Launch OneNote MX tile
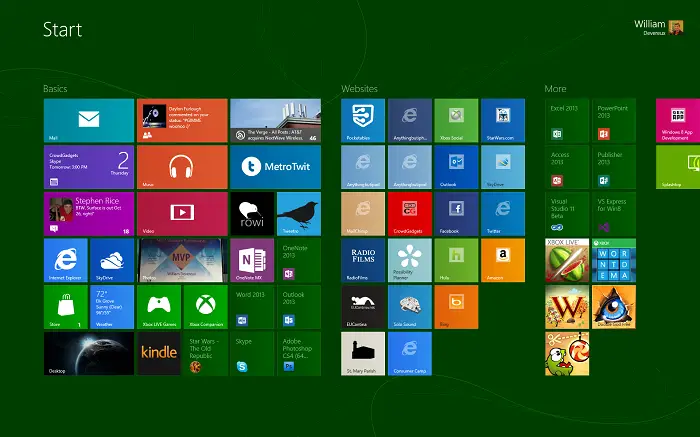700x437 pixels. [x=252, y=260]
